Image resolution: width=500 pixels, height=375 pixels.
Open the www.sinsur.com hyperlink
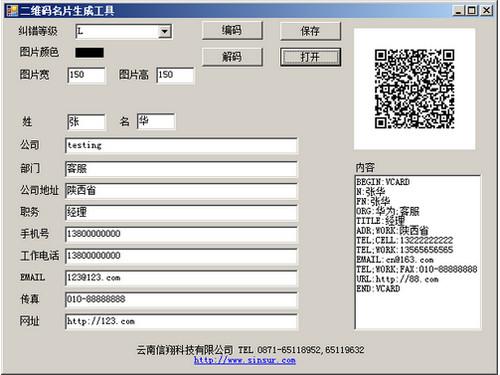click(x=245, y=360)
